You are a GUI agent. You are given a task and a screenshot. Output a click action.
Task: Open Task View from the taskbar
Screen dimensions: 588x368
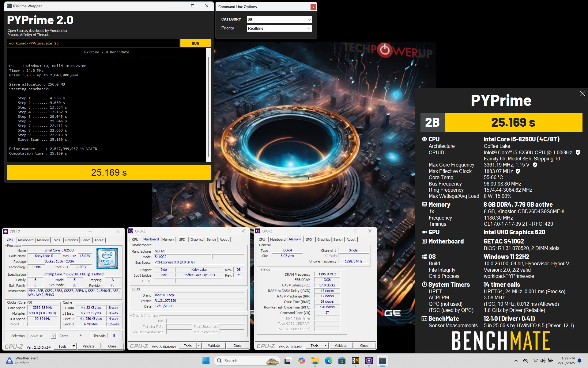point(287,361)
